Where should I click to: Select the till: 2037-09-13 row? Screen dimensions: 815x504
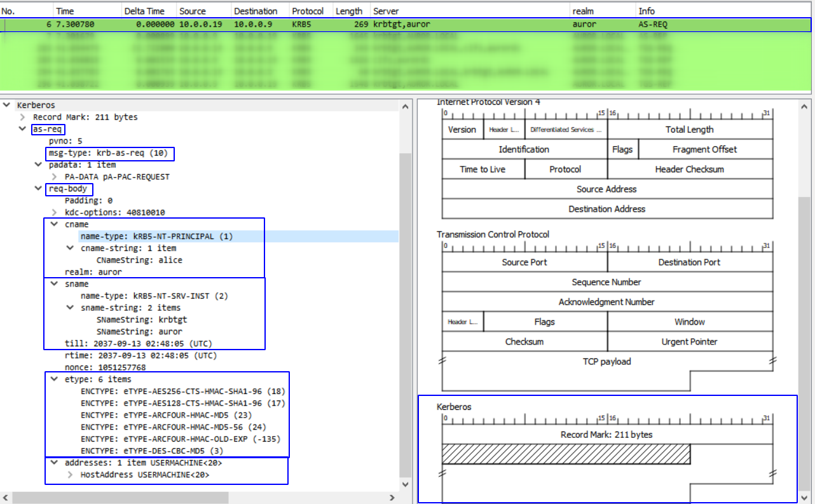(x=139, y=344)
